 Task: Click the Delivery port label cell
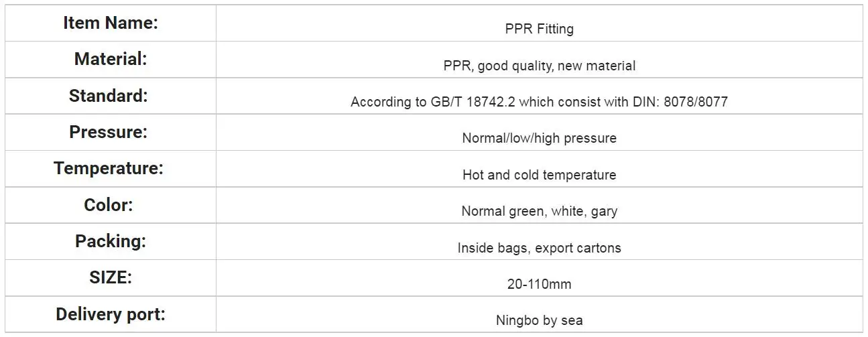(x=111, y=314)
